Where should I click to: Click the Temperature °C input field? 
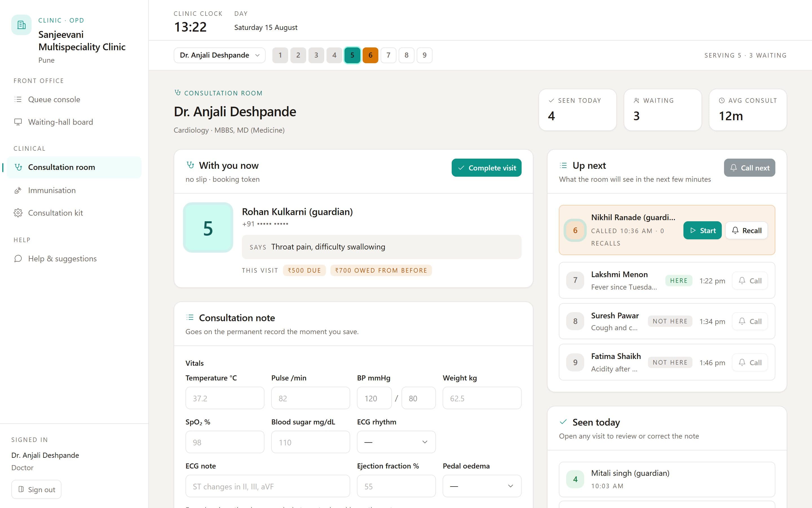click(225, 398)
